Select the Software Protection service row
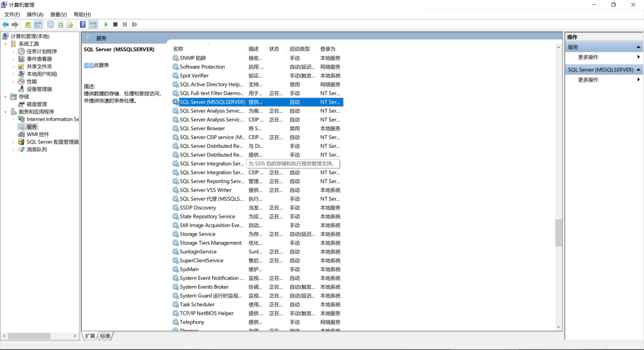 pos(257,67)
